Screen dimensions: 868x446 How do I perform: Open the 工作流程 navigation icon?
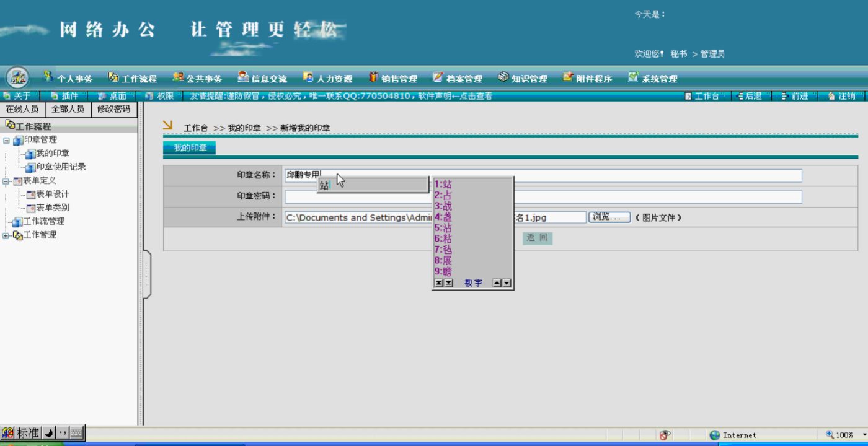point(113,77)
